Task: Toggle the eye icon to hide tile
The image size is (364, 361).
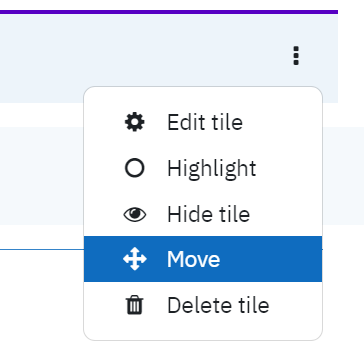Action: click(x=135, y=214)
